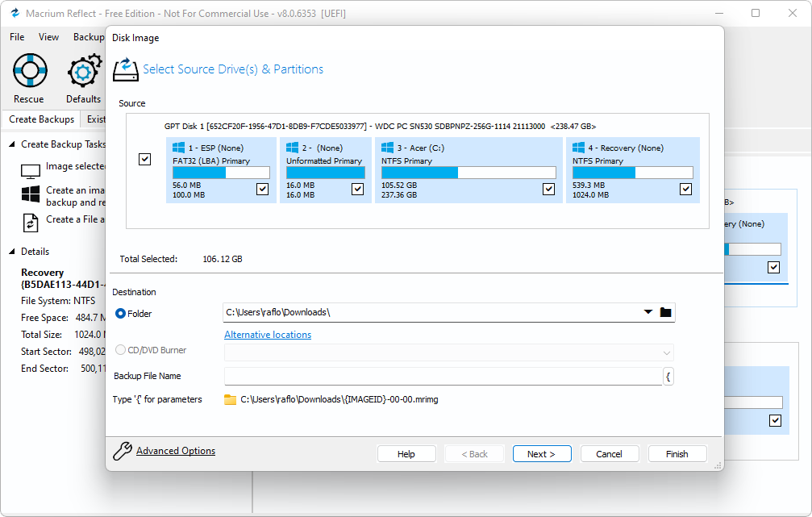Uncheck the Acer C: partition checkbox
This screenshot has height=517, width=812.
(548, 189)
